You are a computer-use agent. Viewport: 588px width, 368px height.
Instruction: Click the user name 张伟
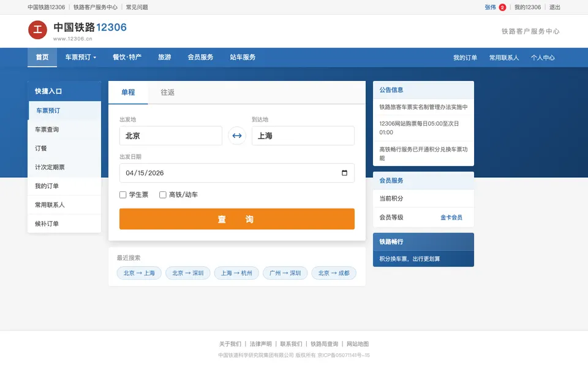490,7
